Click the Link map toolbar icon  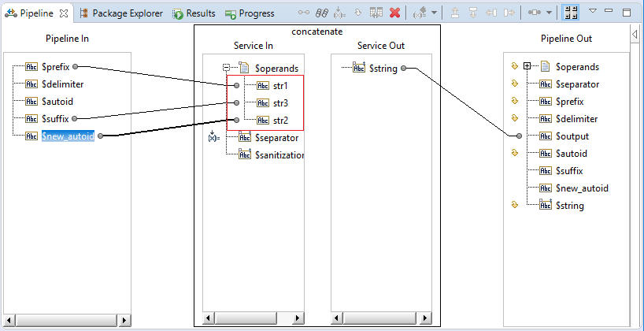coord(304,13)
